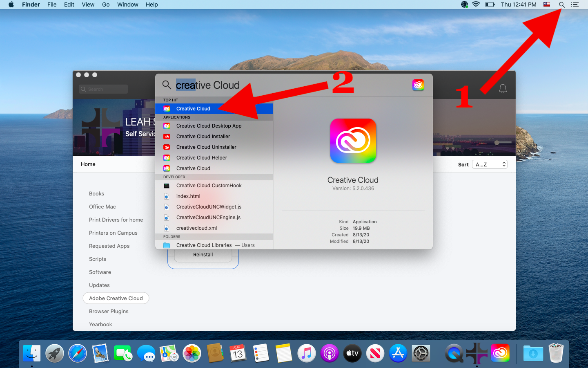Open Notification Center icon in menu bar
The image size is (588, 368).
pyautogui.click(x=575, y=4)
